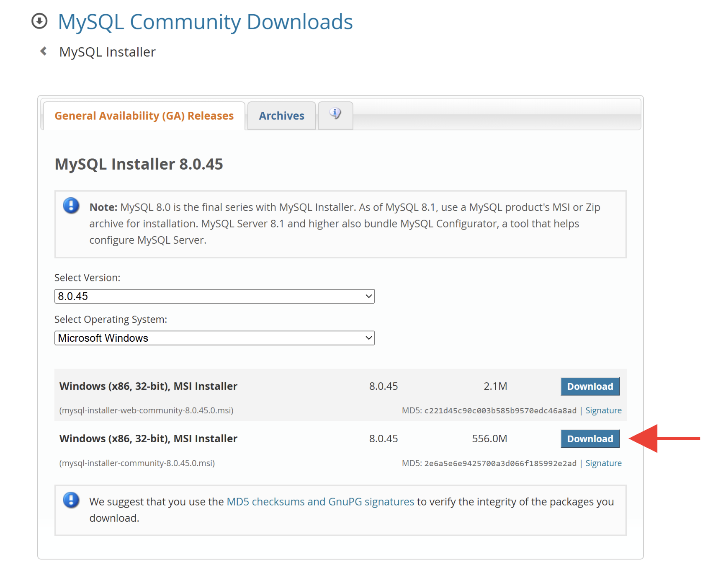Open Signature link for mysql-installer-community msi
This screenshot has width=721, height=588.
click(x=603, y=463)
